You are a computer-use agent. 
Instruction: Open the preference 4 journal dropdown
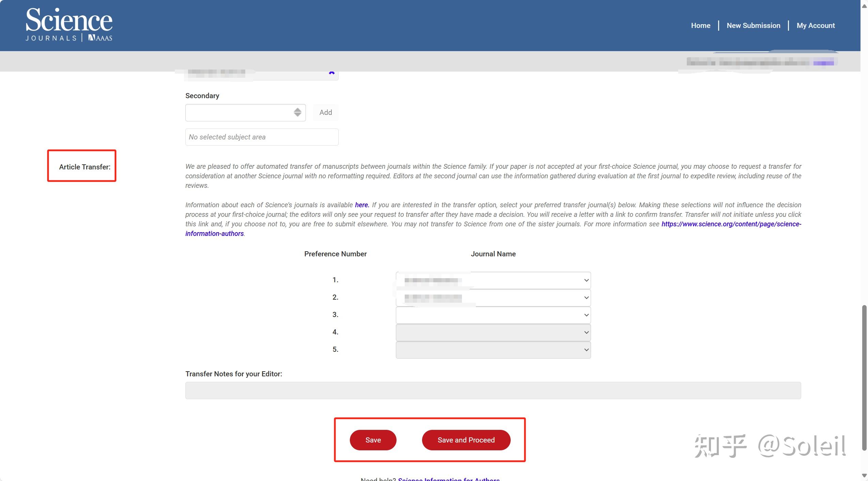(x=493, y=332)
